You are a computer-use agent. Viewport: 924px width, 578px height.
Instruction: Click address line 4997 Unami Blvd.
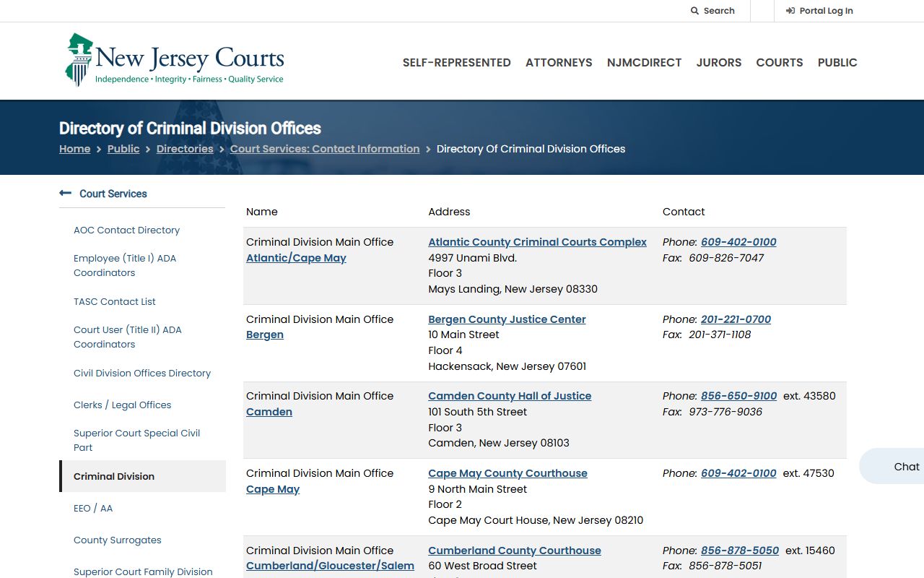pyautogui.click(x=473, y=258)
